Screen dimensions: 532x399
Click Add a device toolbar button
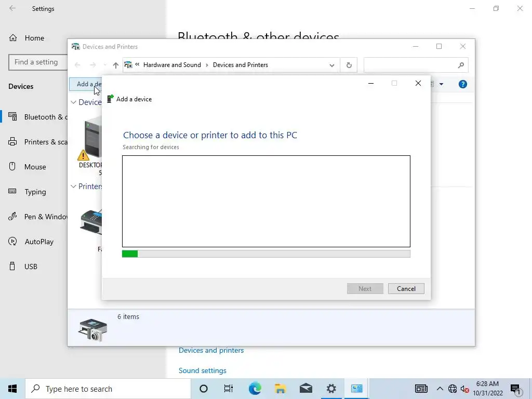[86, 84]
